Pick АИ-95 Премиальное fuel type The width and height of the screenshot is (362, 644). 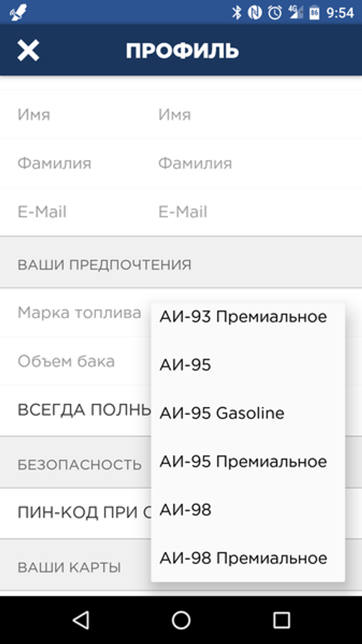243,462
